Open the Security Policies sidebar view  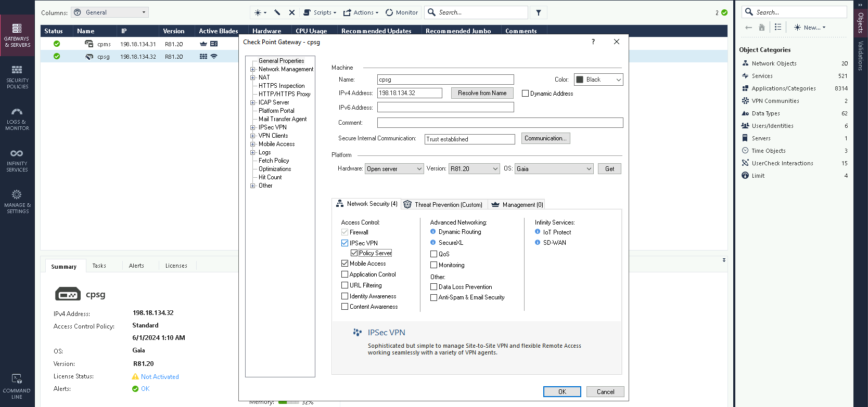17,77
